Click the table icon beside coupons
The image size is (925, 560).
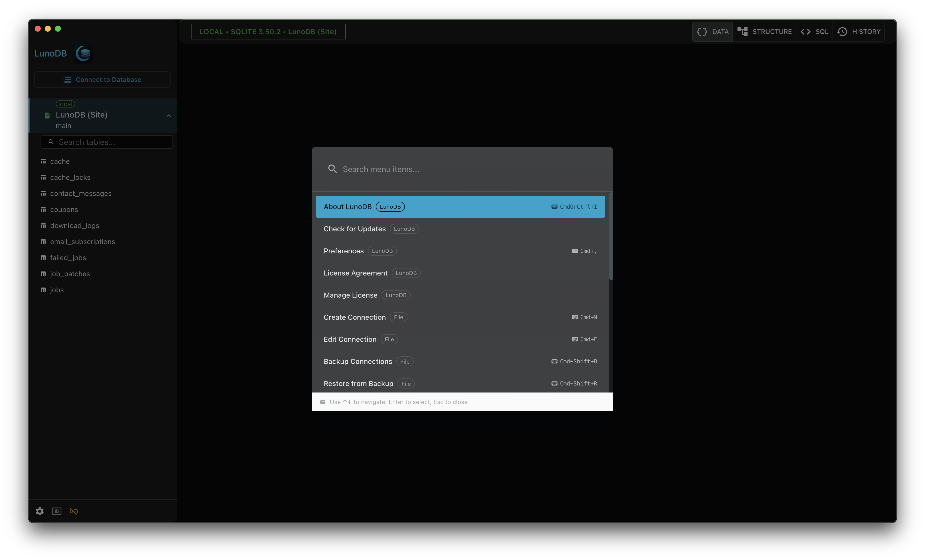43,210
